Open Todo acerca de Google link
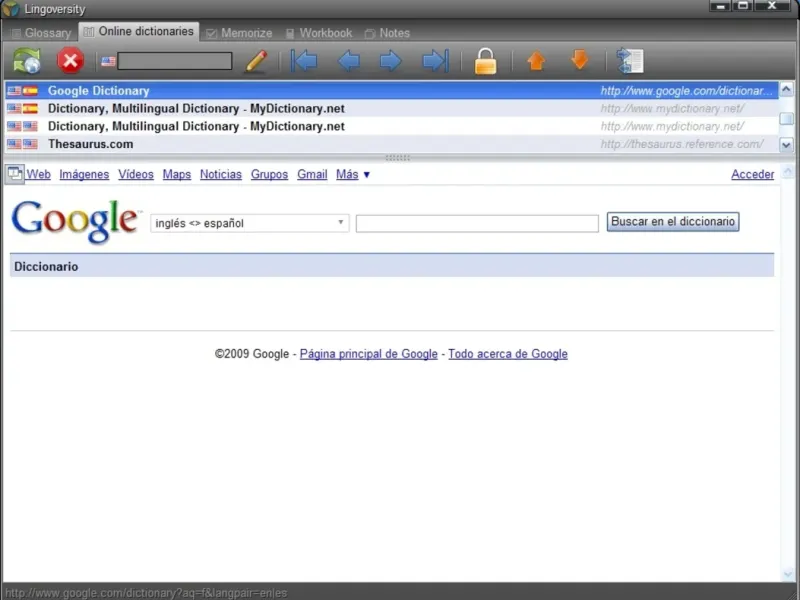The height and width of the screenshot is (600, 800). coord(508,354)
